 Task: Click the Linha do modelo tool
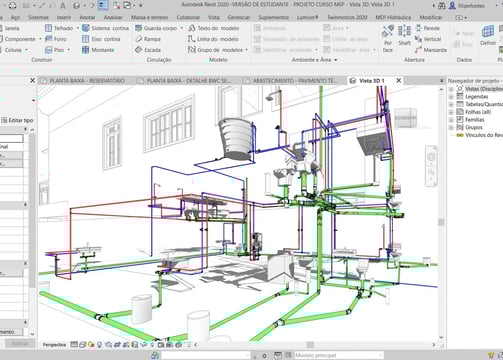point(213,39)
